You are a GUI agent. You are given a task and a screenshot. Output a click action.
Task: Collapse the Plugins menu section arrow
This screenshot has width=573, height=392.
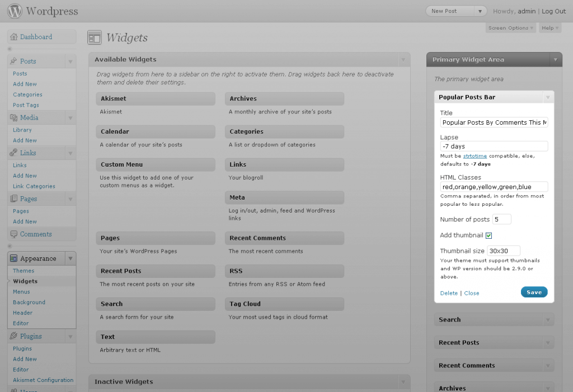tap(71, 337)
